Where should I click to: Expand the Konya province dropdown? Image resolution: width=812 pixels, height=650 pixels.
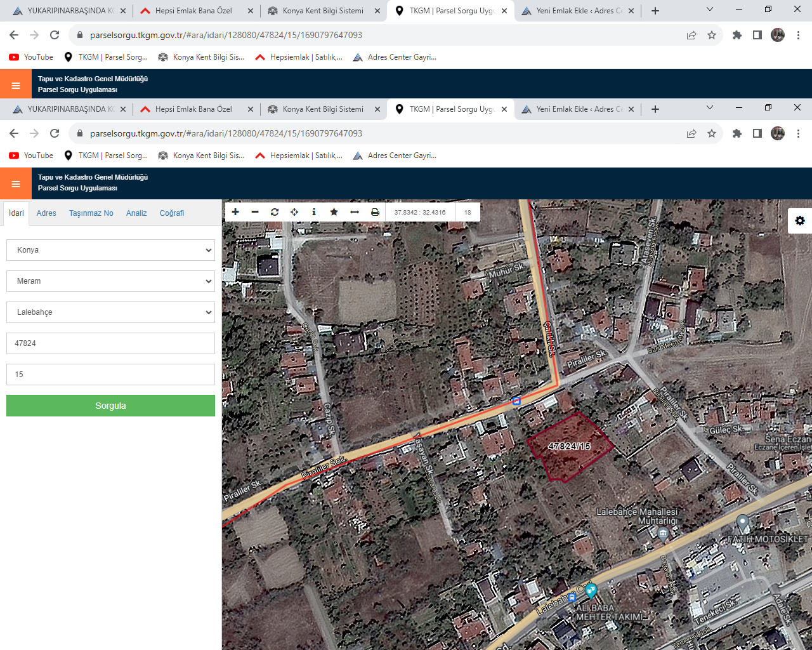pyautogui.click(x=110, y=250)
